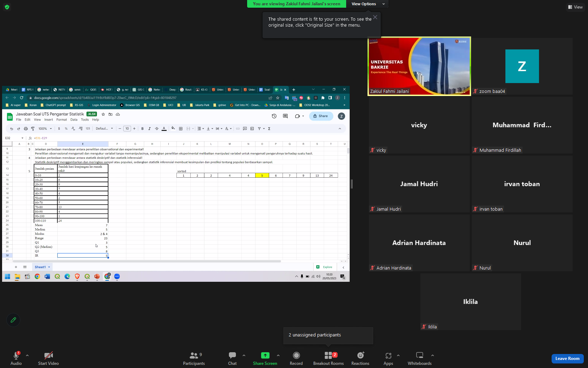This screenshot has height=368, width=588.
Task: Increase font size with plus button
Action: pos(134,129)
